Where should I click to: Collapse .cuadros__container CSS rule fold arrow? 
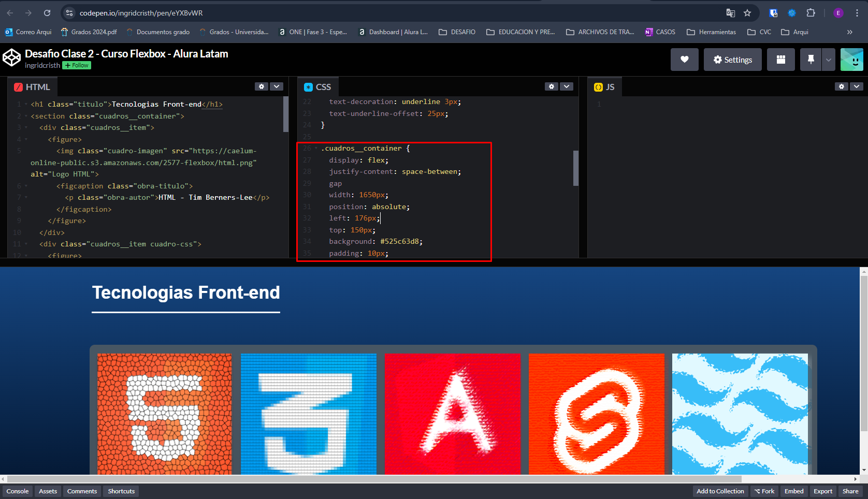click(x=316, y=148)
